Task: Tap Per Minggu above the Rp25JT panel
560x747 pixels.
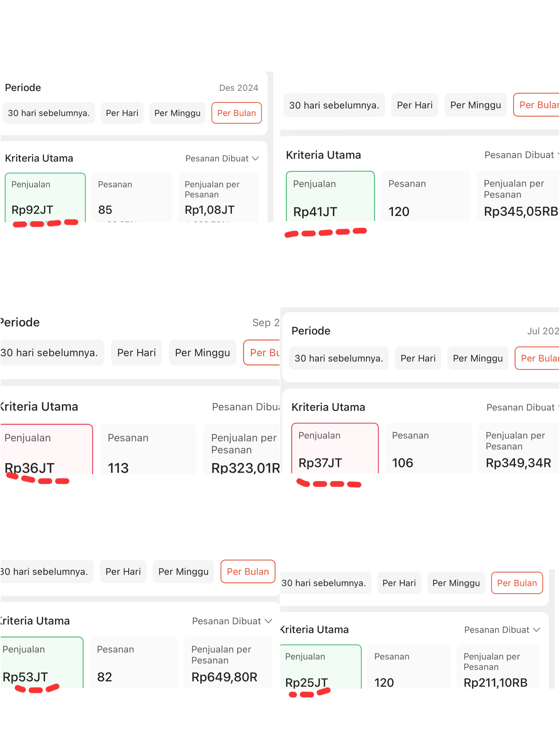Action: 456,583
